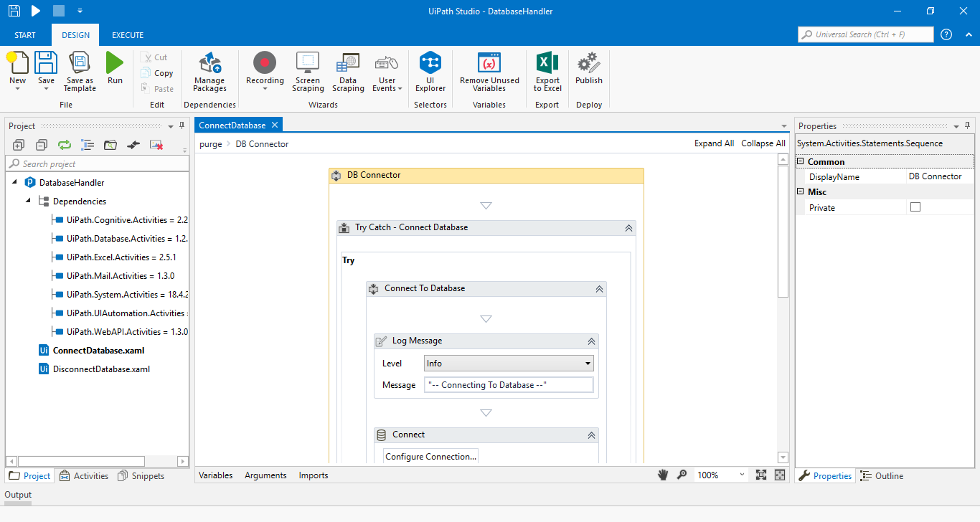This screenshot has height=522, width=980.
Task: Pin the Properties panel
Action: [x=967, y=125]
